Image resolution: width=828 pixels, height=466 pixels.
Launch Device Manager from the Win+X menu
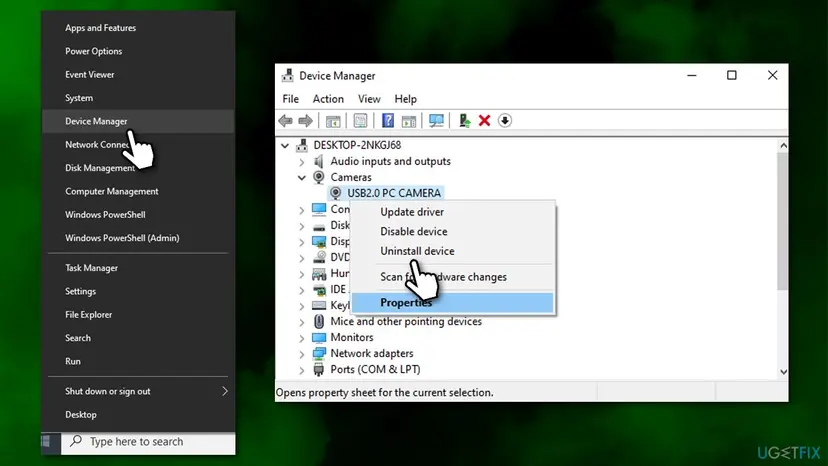(x=138, y=121)
